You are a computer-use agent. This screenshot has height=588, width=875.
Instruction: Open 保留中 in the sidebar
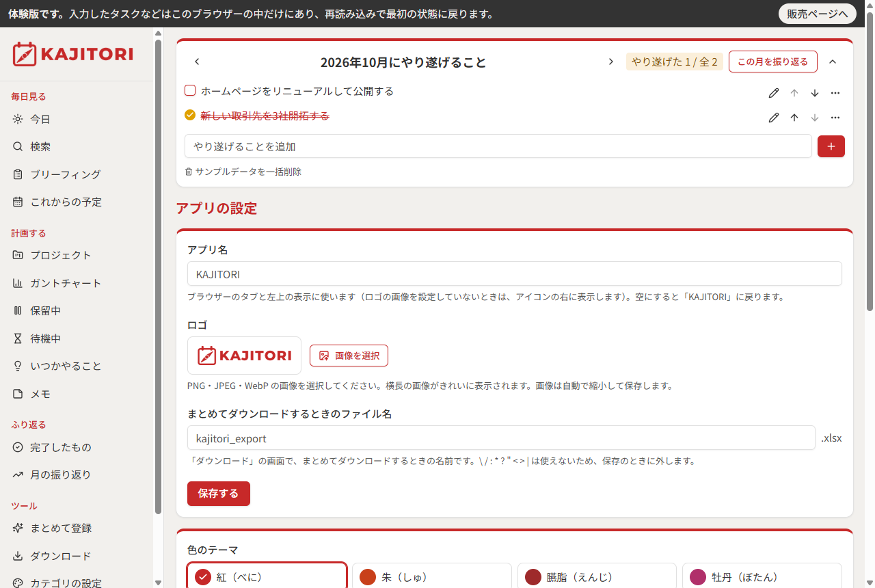click(x=77, y=310)
